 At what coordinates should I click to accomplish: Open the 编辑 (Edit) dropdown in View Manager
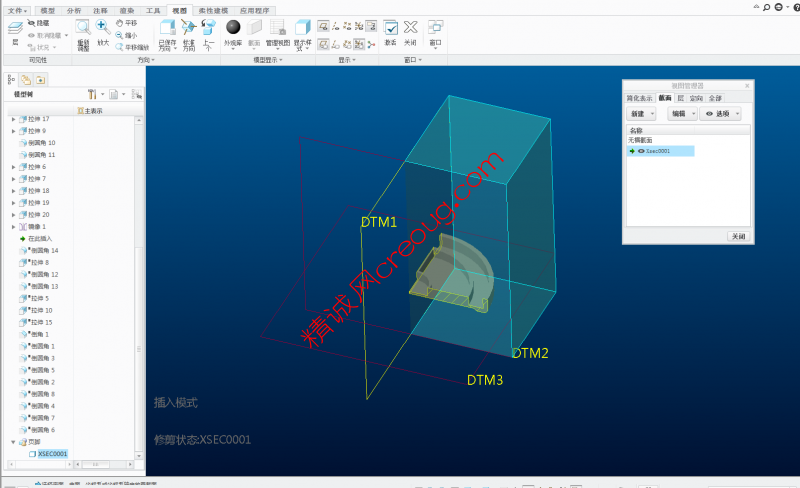(x=682, y=114)
